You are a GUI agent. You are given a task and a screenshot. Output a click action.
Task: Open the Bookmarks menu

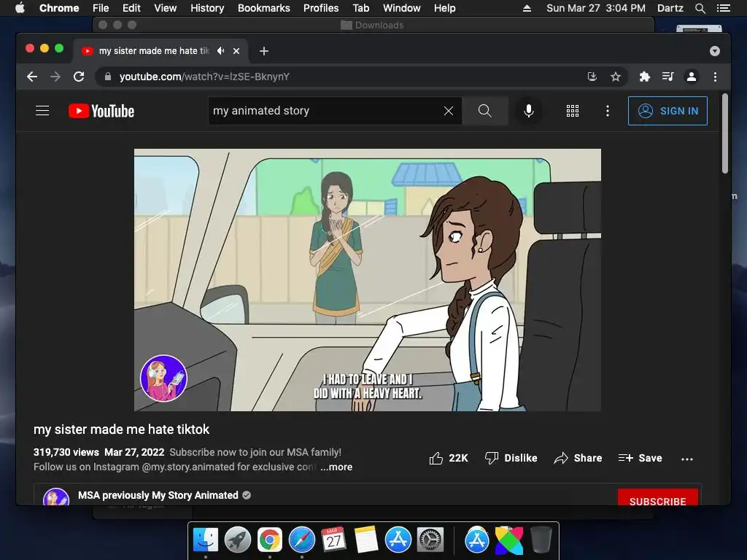pyautogui.click(x=264, y=8)
